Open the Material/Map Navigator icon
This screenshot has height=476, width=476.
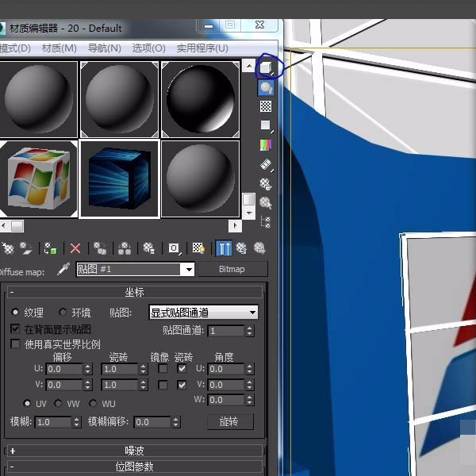tap(266, 222)
